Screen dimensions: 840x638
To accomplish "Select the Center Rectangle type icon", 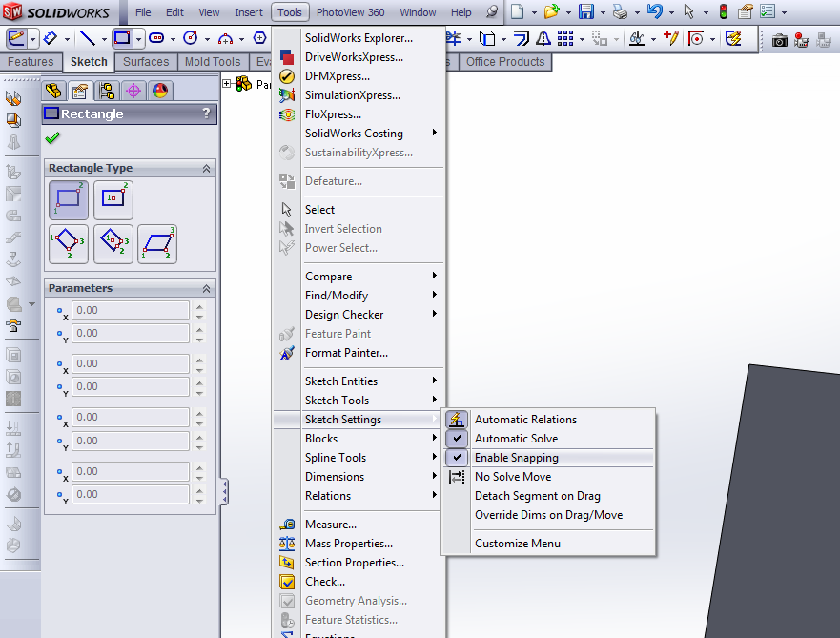I will (x=113, y=200).
